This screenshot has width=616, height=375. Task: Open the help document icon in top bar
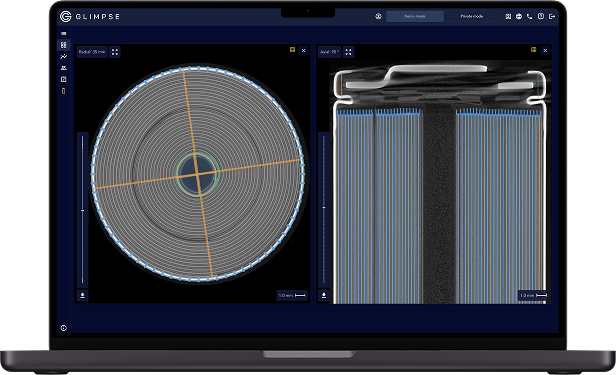pos(541,16)
